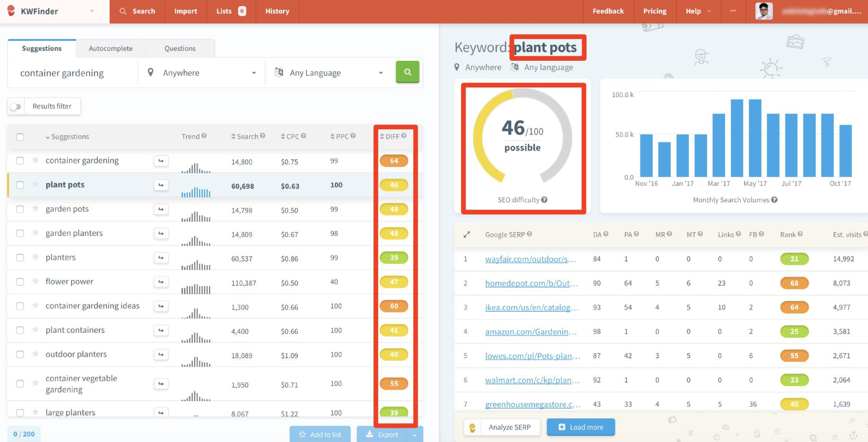This screenshot has height=442, width=868.
Task: Switch to the Questions tab
Action: [179, 48]
